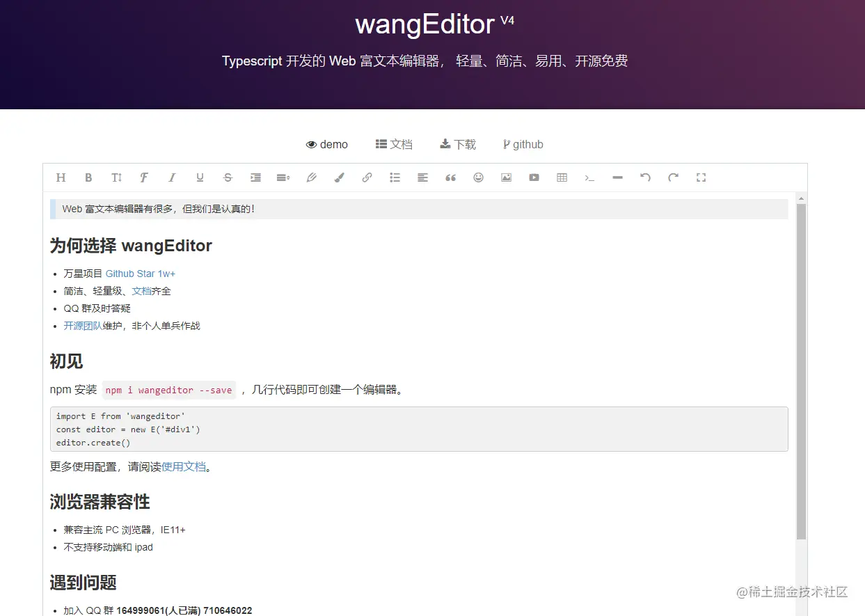Click the QQ group number line '164999061'

click(x=158, y=610)
